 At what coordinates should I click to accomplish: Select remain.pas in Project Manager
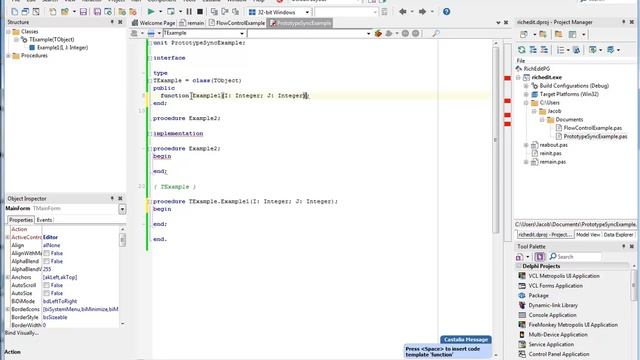tap(552, 162)
